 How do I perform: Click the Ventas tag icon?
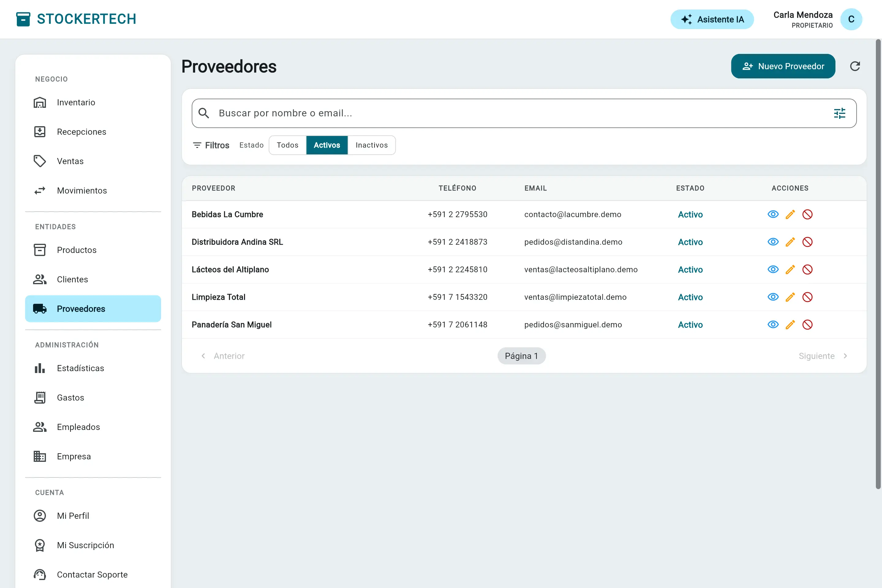[x=40, y=161]
